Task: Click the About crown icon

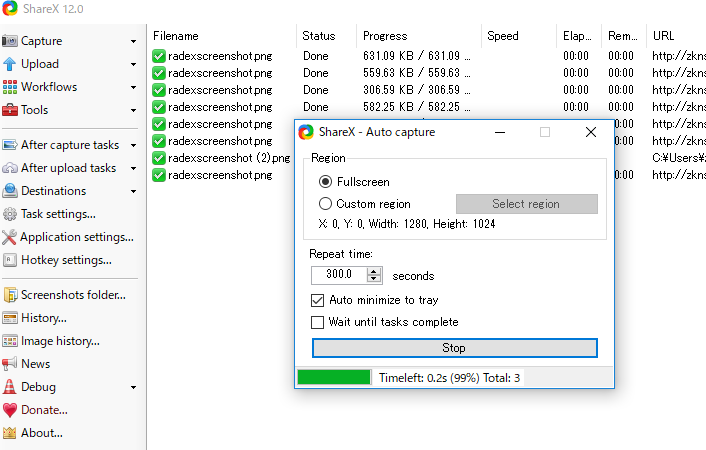Action: tap(9, 433)
